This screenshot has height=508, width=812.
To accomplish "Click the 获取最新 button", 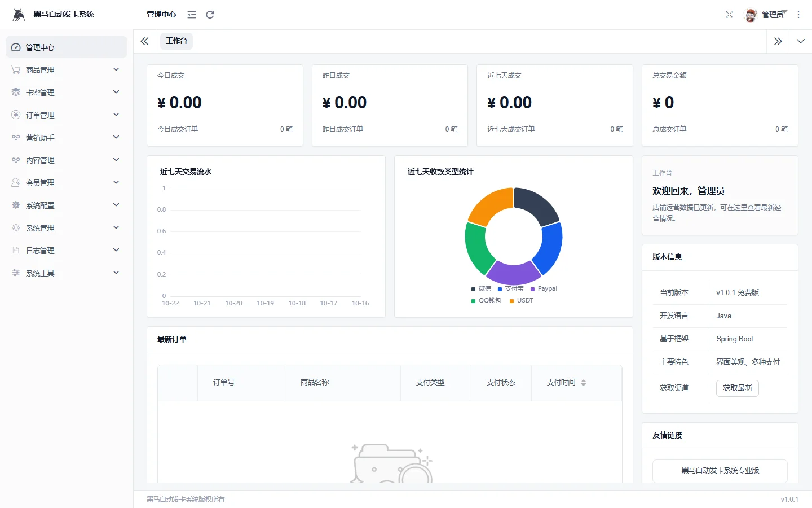I will click(738, 388).
